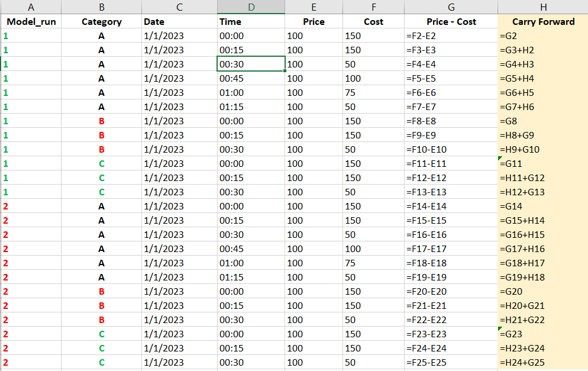The image size is (588, 371).
Task: Click the Price cell in the =F20-E20 row
Action: click(x=314, y=292)
